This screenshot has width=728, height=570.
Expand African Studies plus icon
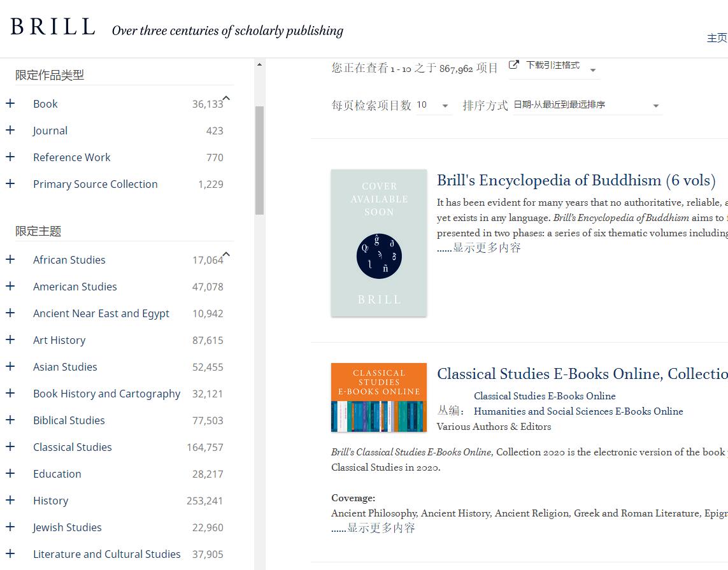pyautogui.click(x=10, y=259)
